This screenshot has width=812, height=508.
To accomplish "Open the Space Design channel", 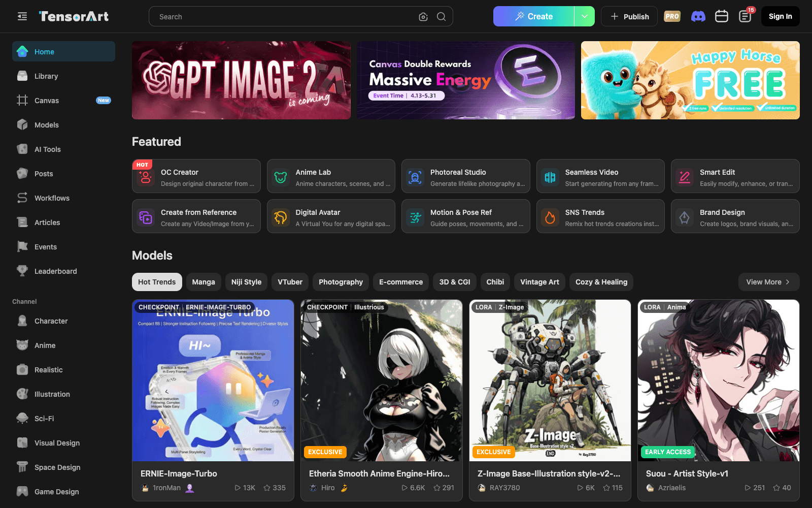I will click(63, 467).
